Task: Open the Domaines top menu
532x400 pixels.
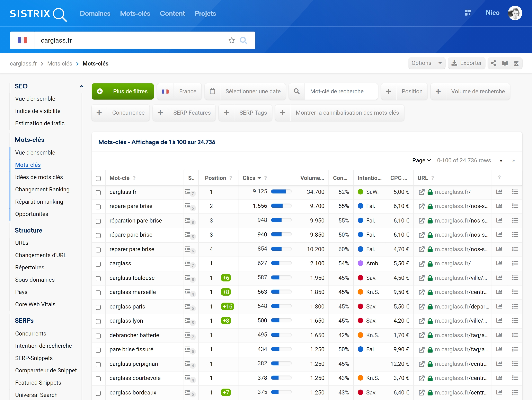Action: [x=95, y=14]
